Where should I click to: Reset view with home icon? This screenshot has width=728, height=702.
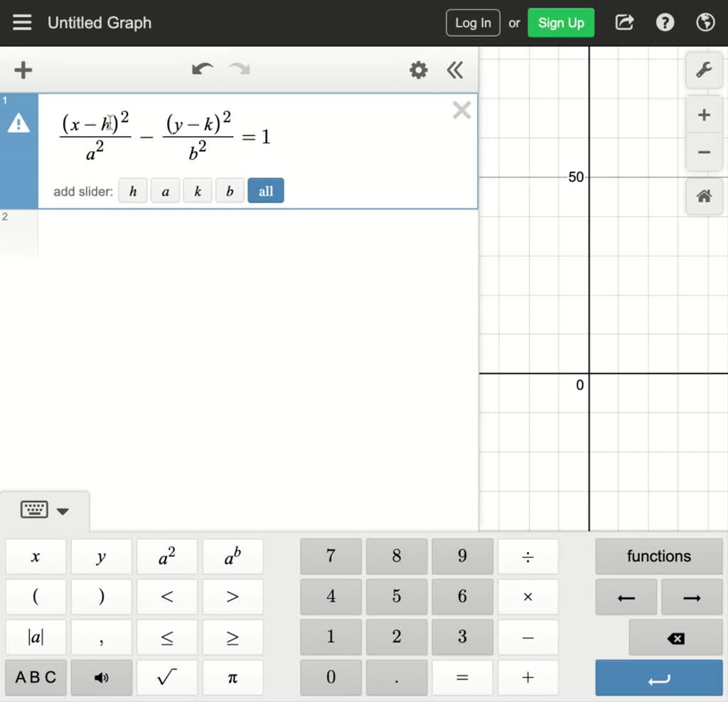[704, 197]
